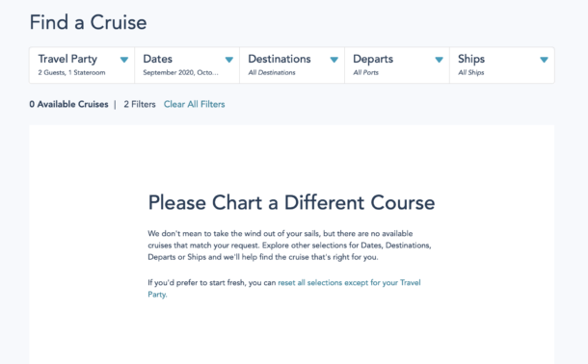Click 'All Destinations' subtitle text
Screen dimensions: 588x364
[272, 72]
